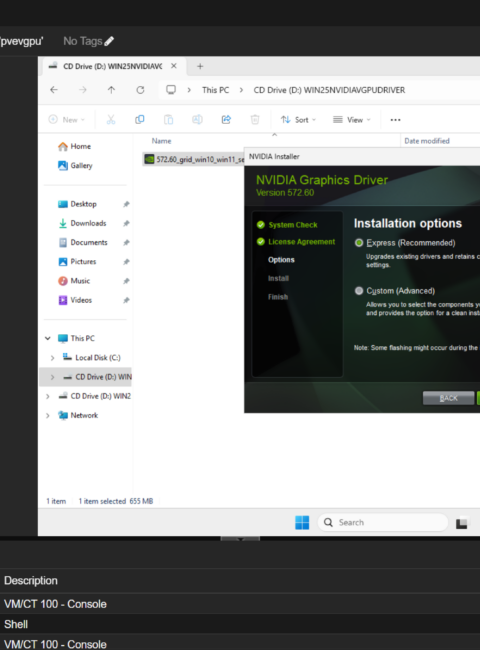Image resolution: width=480 pixels, height=650 pixels.
Task: Expand the Network tree node
Action: tap(48, 415)
